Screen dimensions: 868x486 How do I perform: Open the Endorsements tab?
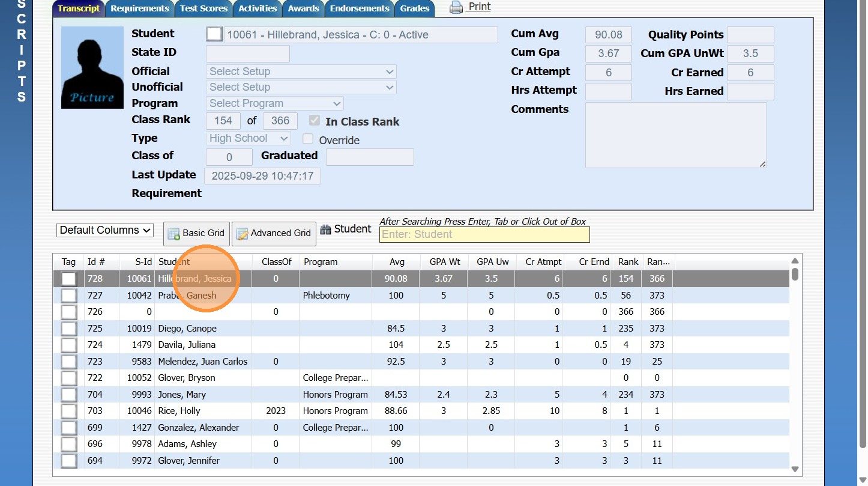click(x=359, y=8)
